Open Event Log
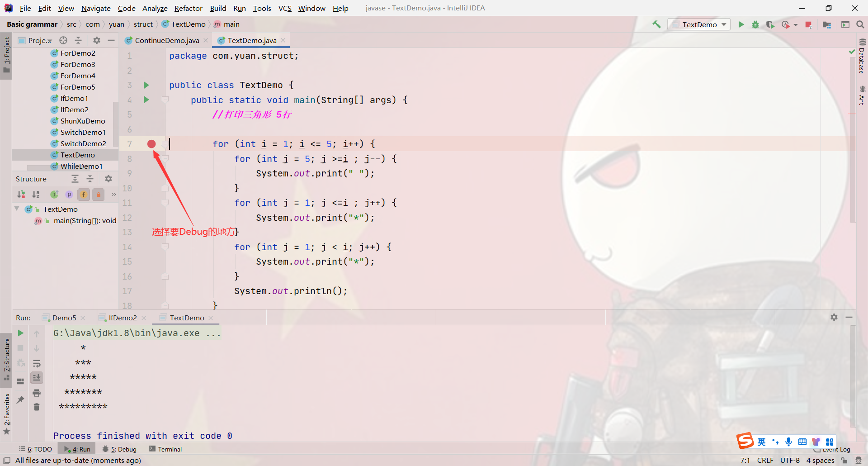The image size is (868, 466). [x=832, y=449]
